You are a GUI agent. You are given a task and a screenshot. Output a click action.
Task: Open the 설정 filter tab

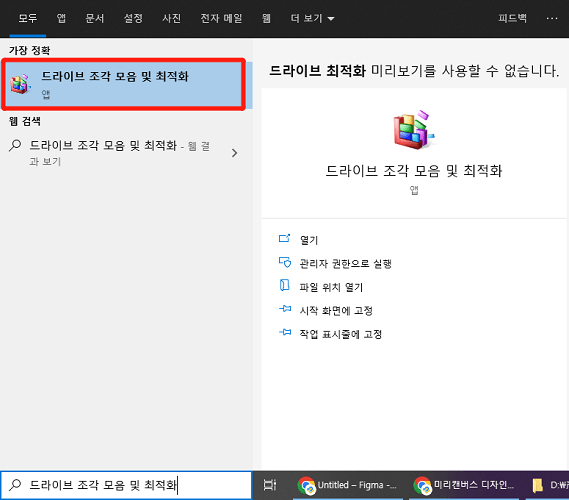tap(133, 18)
